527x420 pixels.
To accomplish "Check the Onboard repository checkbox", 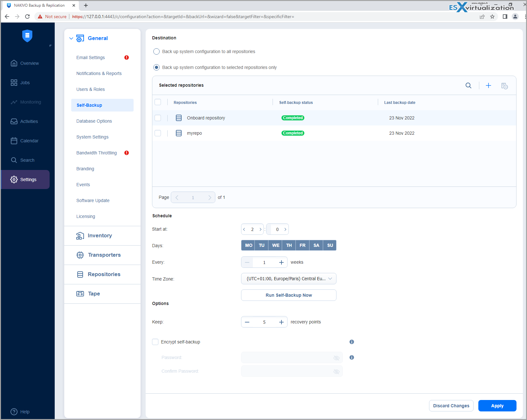I will point(158,118).
